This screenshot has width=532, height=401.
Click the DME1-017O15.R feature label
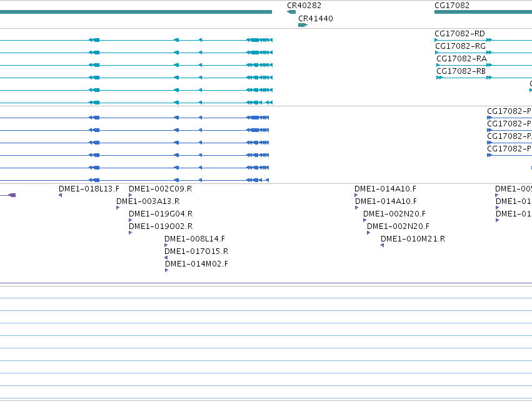point(196,251)
